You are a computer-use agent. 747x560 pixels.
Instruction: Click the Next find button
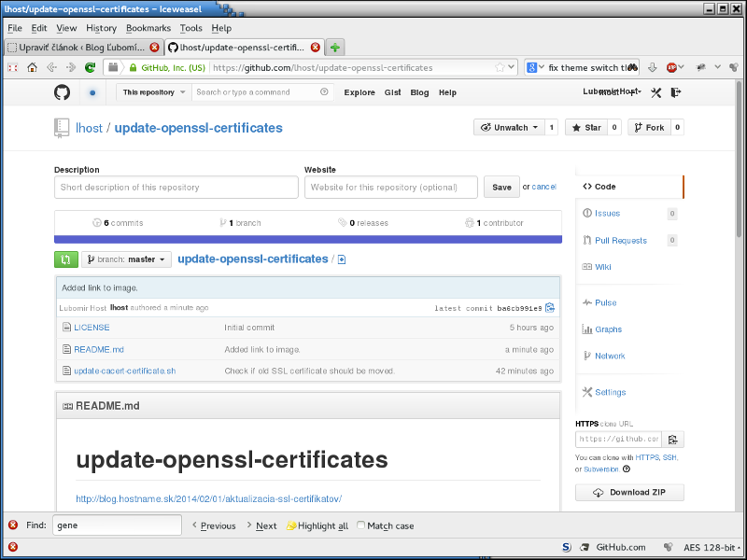pos(261,525)
